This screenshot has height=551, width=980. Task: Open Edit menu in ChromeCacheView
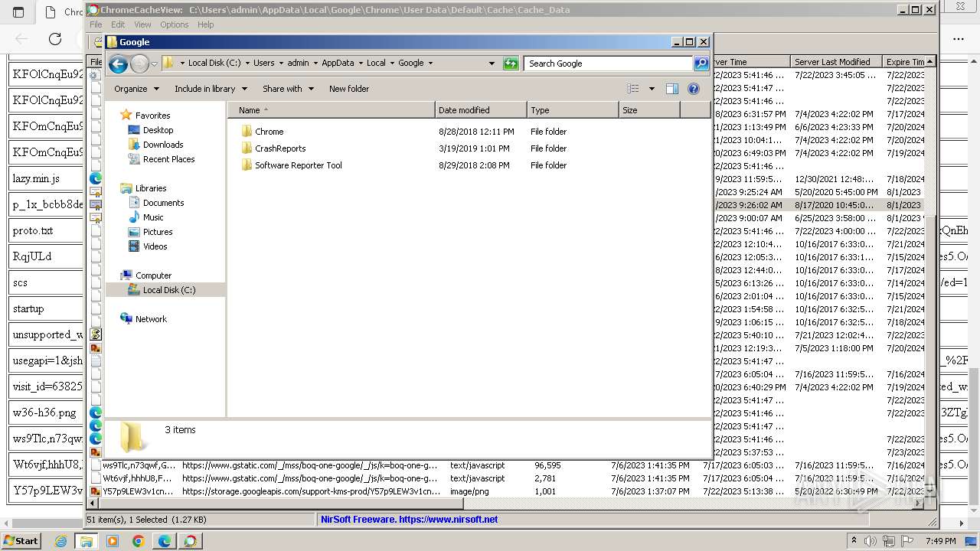[x=118, y=24]
